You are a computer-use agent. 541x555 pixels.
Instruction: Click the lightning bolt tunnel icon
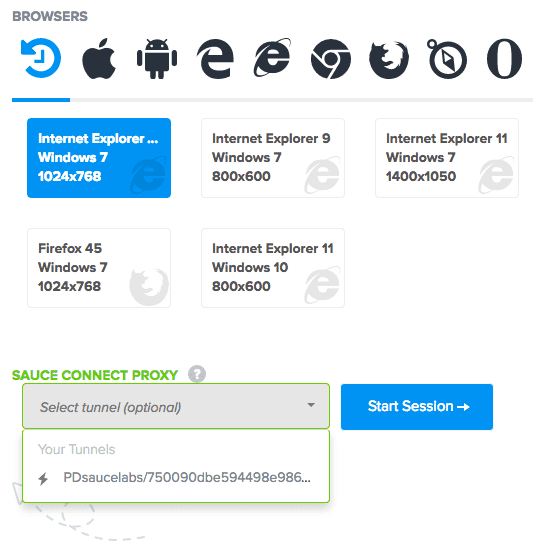point(43,479)
